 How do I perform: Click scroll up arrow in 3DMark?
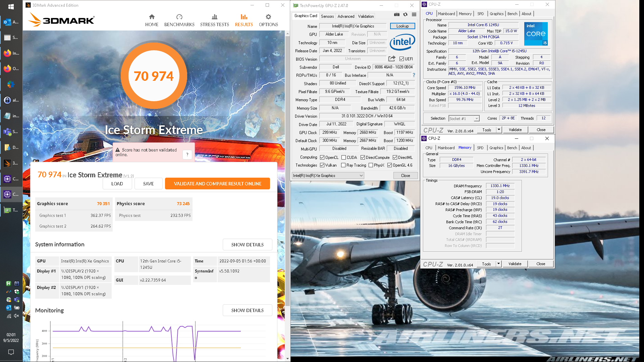coord(287,34)
